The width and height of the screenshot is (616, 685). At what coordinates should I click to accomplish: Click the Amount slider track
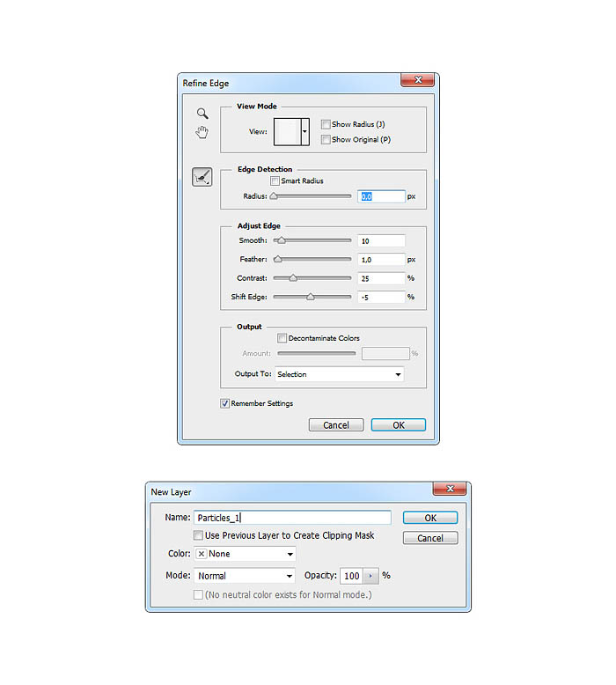(317, 353)
